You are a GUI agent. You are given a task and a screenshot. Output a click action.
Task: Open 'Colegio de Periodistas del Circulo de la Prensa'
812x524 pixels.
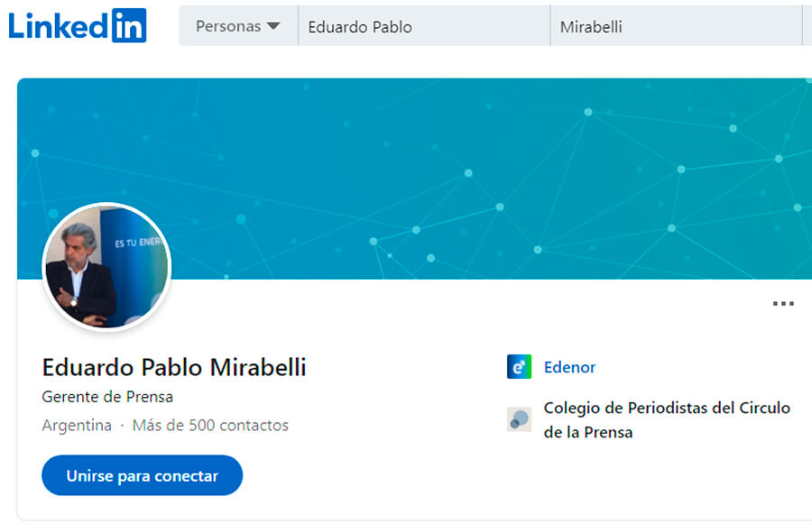pyautogui.click(x=668, y=418)
